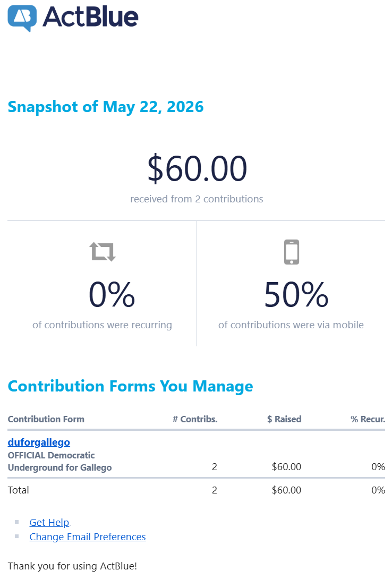Click the % Recur. column header
Screen dimensions: 392x579
click(368, 419)
